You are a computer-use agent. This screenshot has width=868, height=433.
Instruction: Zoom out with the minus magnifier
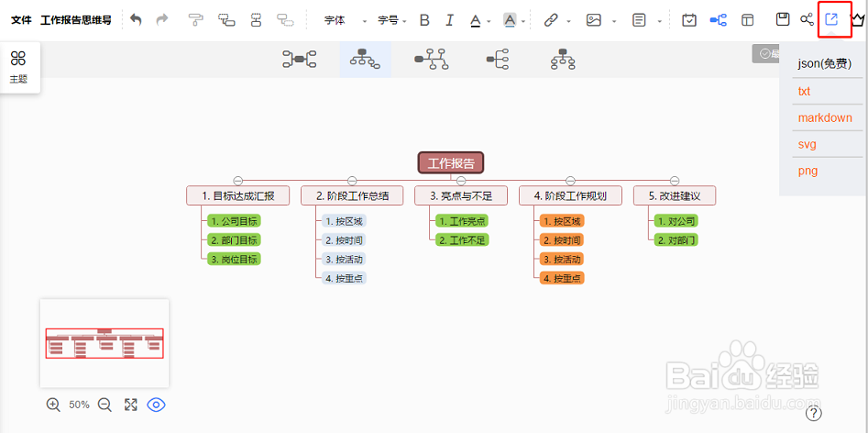(104, 405)
